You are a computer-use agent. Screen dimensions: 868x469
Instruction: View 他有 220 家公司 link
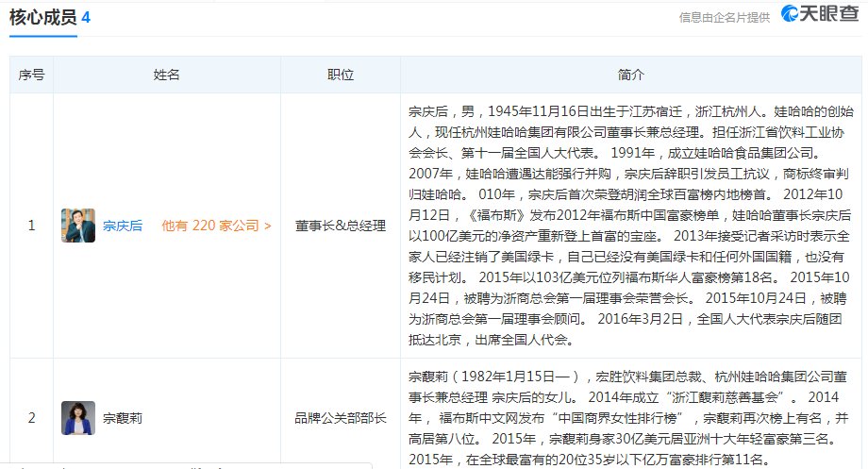(x=216, y=226)
